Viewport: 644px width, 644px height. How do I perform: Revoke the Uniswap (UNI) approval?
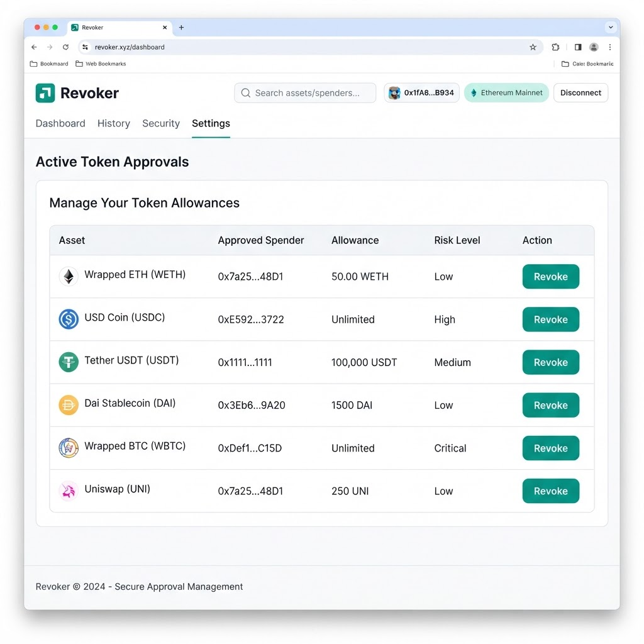551,491
